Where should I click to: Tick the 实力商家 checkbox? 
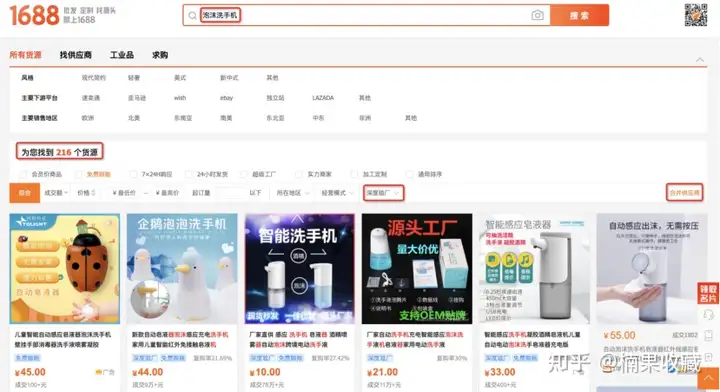point(299,174)
